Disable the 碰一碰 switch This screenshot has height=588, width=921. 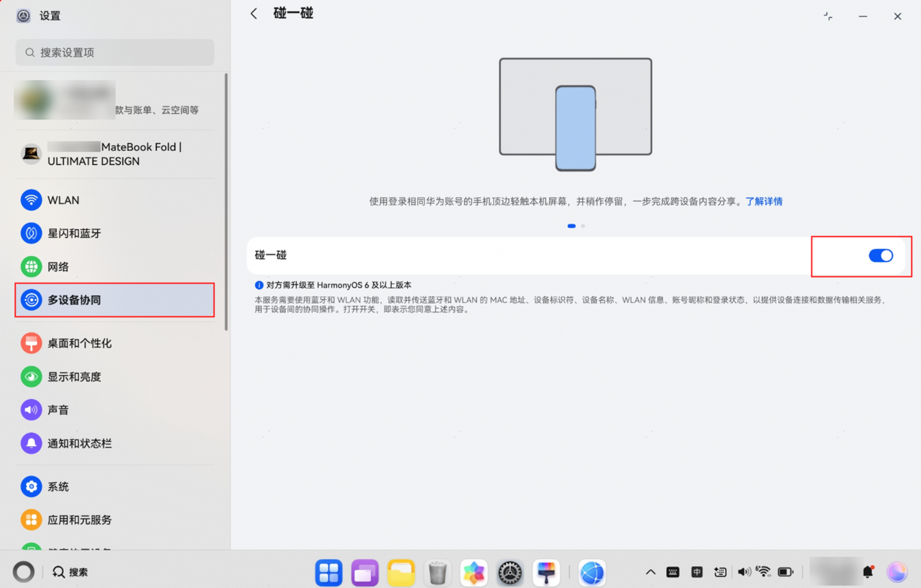(x=881, y=255)
